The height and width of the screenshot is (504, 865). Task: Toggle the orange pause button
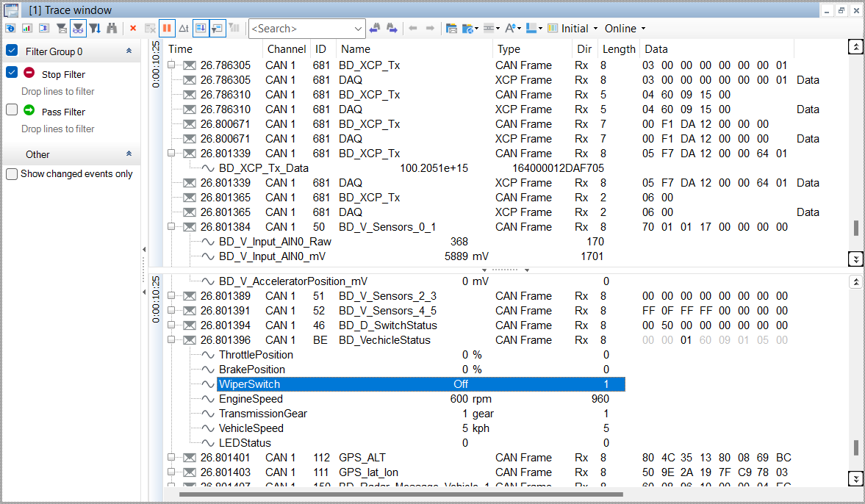(x=167, y=28)
